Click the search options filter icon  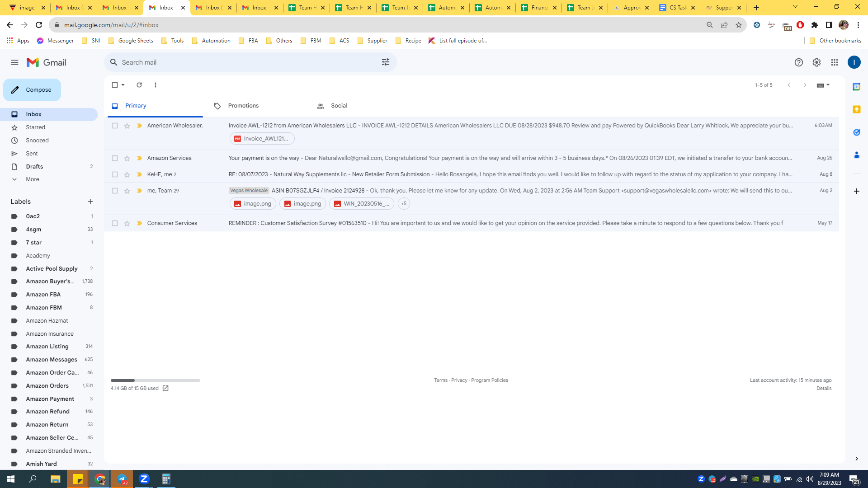[x=386, y=62]
